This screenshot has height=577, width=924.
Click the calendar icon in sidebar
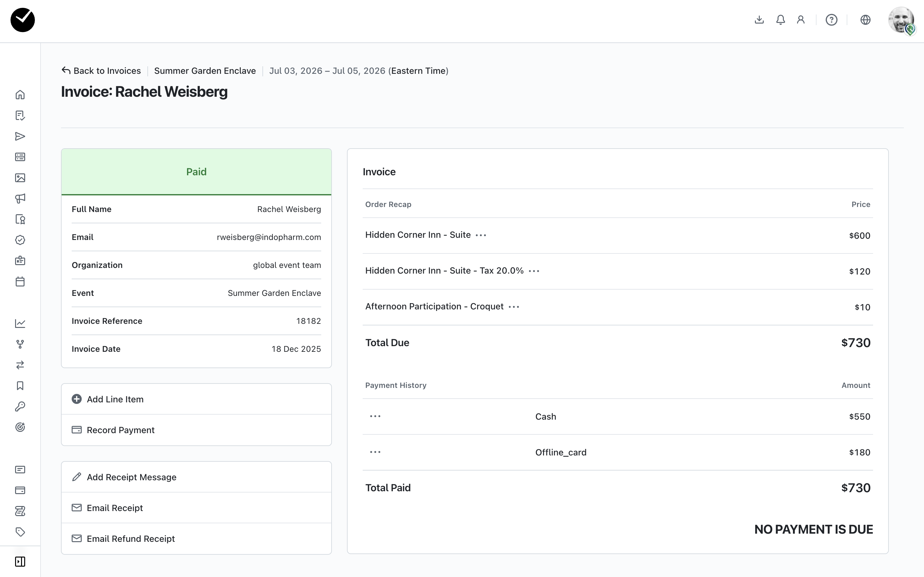[x=20, y=282]
